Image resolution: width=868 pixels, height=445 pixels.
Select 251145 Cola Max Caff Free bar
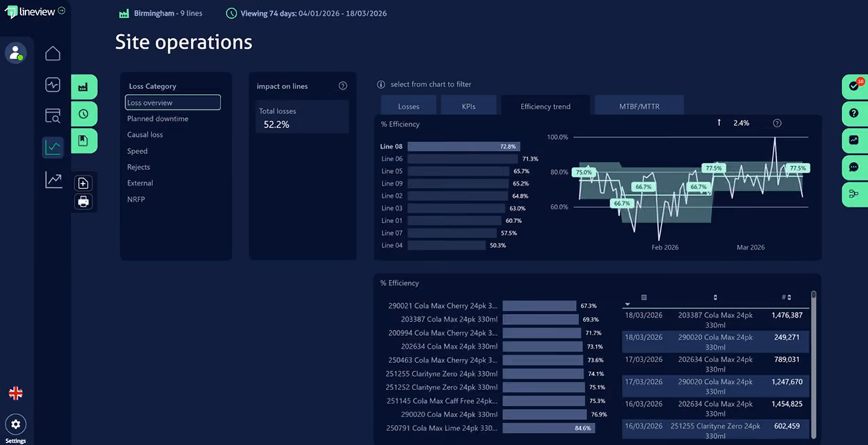(543, 401)
